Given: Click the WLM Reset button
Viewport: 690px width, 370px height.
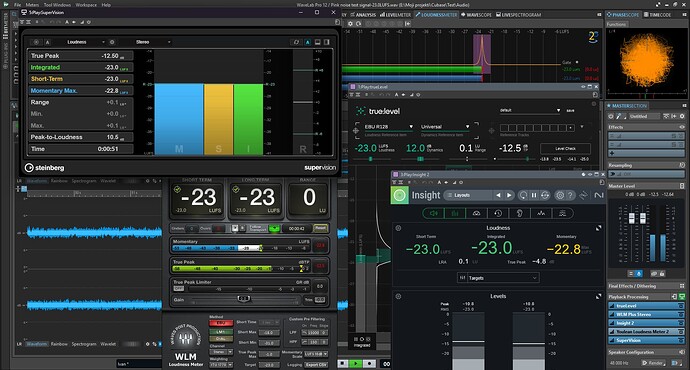Looking at the screenshot, I should click(320, 228).
